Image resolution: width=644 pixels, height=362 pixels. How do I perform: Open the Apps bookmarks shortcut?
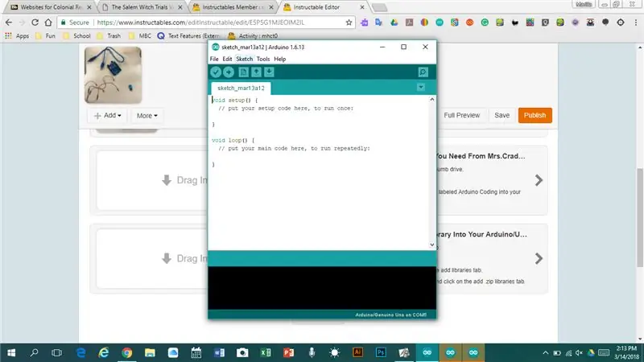[17, 36]
